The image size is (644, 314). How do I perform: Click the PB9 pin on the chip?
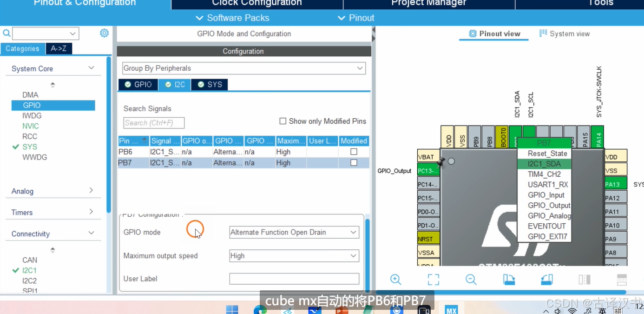coord(475,137)
